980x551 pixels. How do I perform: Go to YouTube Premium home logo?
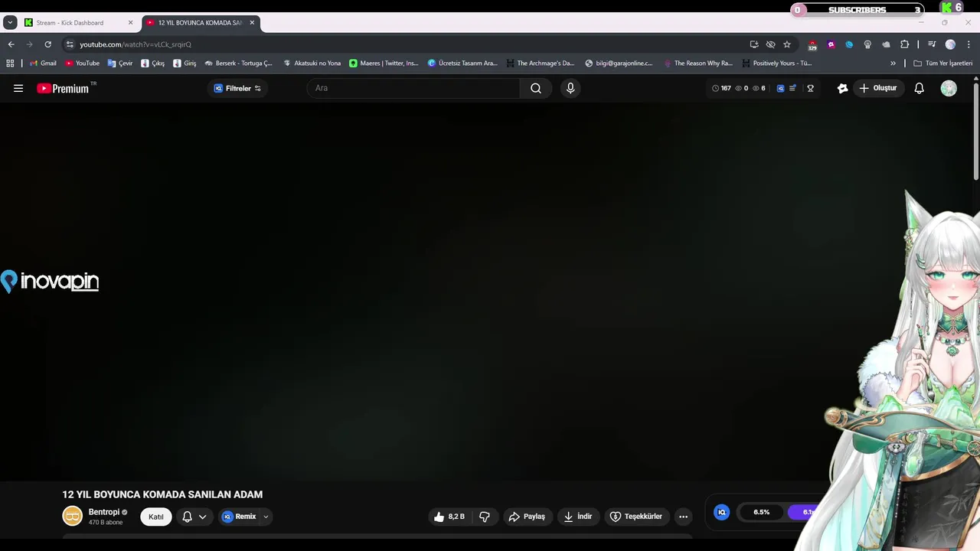[x=64, y=88]
